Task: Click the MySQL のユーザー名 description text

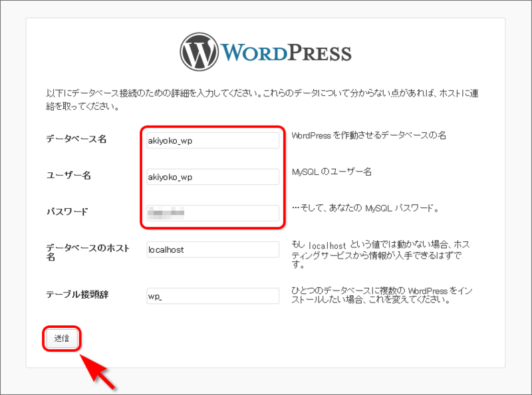Action: pos(331,172)
